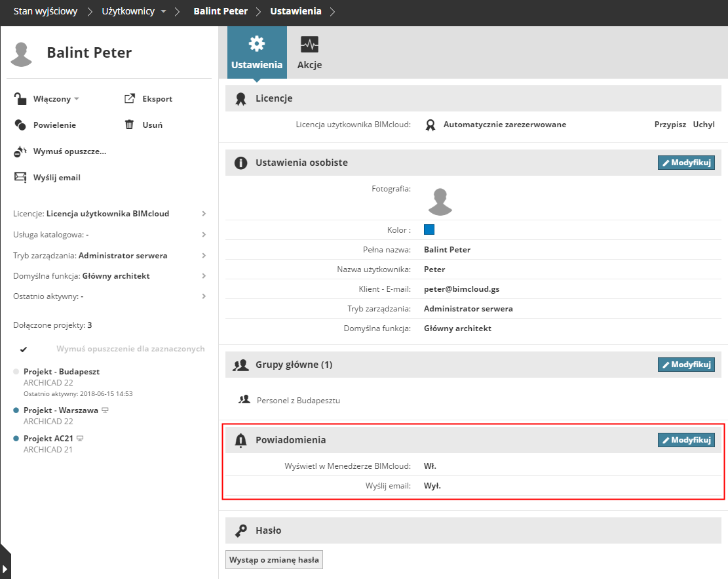This screenshot has width=728, height=579.
Task: Open the Włączony status dropdown
Action: (x=76, y=99)
